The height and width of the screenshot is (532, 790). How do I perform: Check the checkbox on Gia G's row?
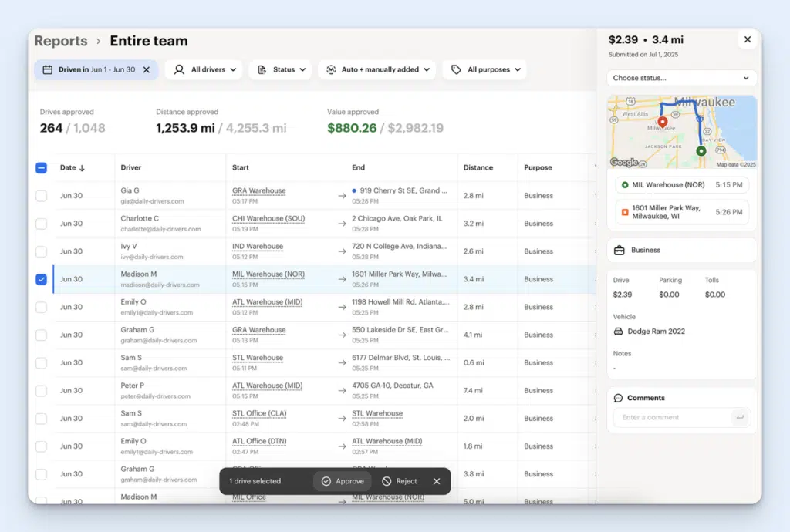click(41, 195)
